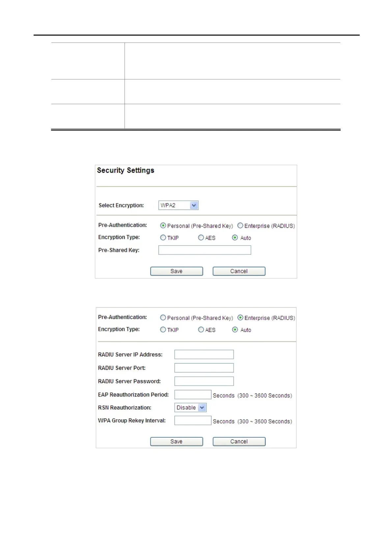Viewport: 392px width, 555px height.
Task: Focus the EAP Reauthorization Period field
Action: 193,394
